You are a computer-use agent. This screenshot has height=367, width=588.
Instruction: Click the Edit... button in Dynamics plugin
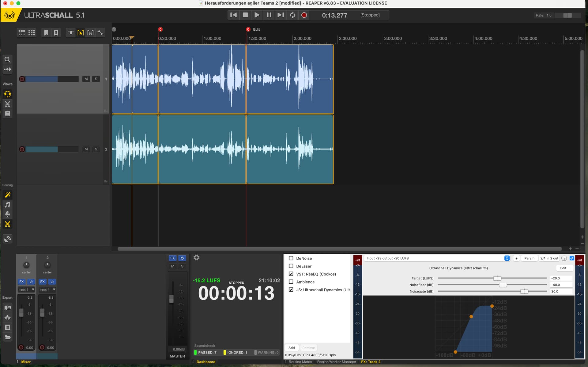[564, 268]
